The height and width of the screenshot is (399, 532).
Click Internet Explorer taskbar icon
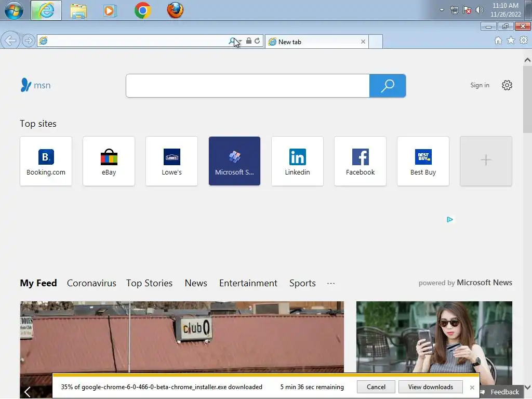[46, 10]
